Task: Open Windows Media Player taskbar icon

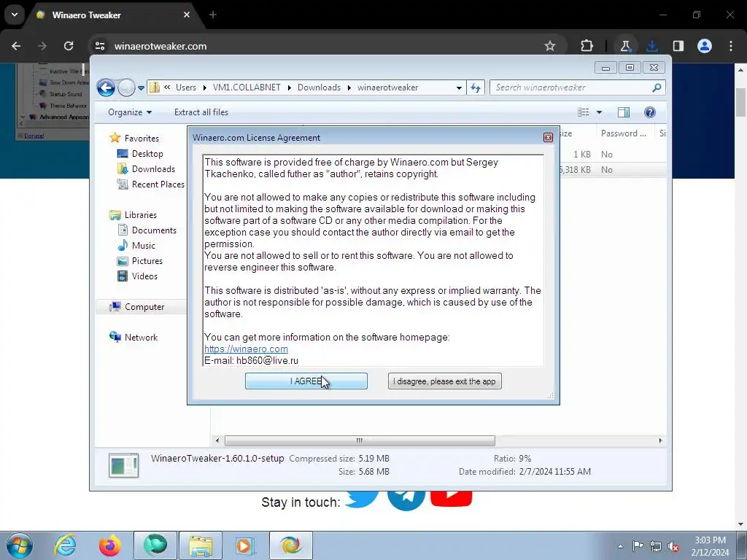Action: [246, 545]
